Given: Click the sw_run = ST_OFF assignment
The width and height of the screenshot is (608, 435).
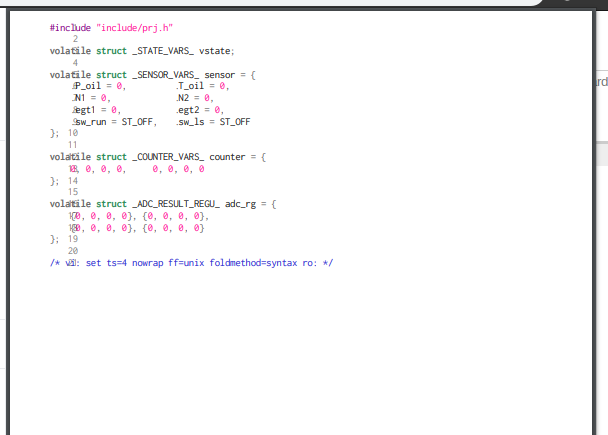Looking at the screenshot, I should coord(114,122).
